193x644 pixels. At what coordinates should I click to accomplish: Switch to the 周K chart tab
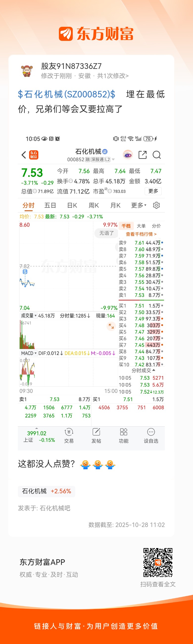coord(94,205)
